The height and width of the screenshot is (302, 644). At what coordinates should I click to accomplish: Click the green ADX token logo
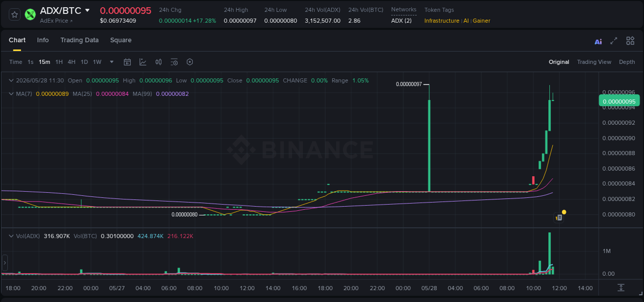[30, 14]
